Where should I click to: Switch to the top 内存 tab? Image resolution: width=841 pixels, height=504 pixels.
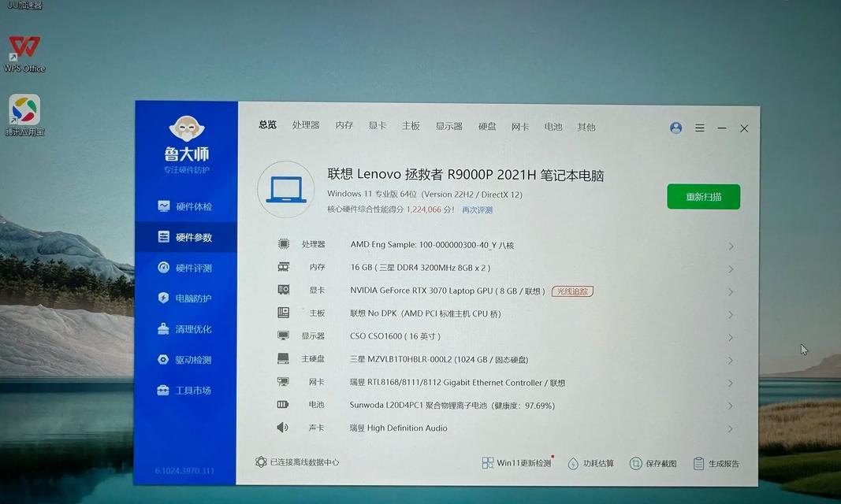pos(344,125)
